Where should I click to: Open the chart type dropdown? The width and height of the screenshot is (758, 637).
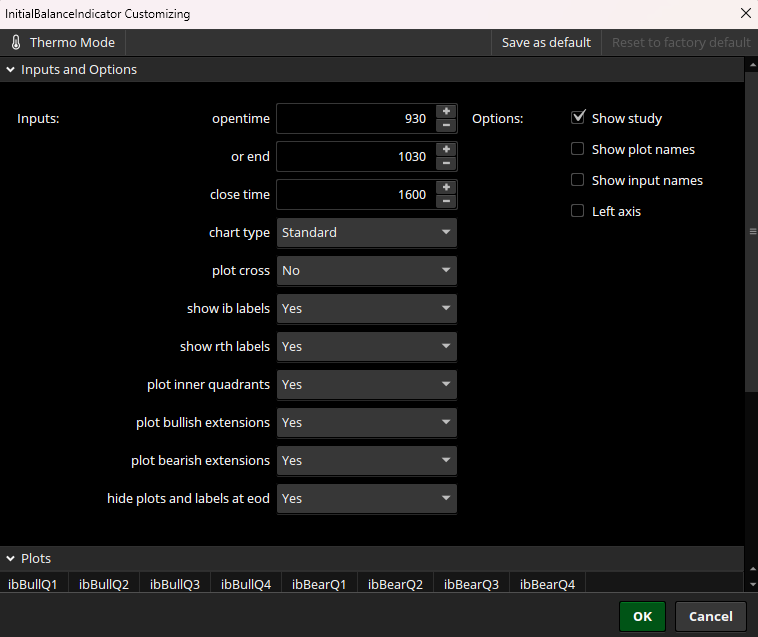(x=366, y=233)
